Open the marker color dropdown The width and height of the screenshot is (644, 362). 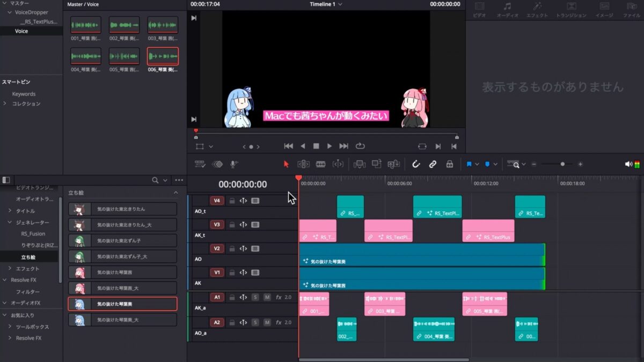[x=495, y=164]
